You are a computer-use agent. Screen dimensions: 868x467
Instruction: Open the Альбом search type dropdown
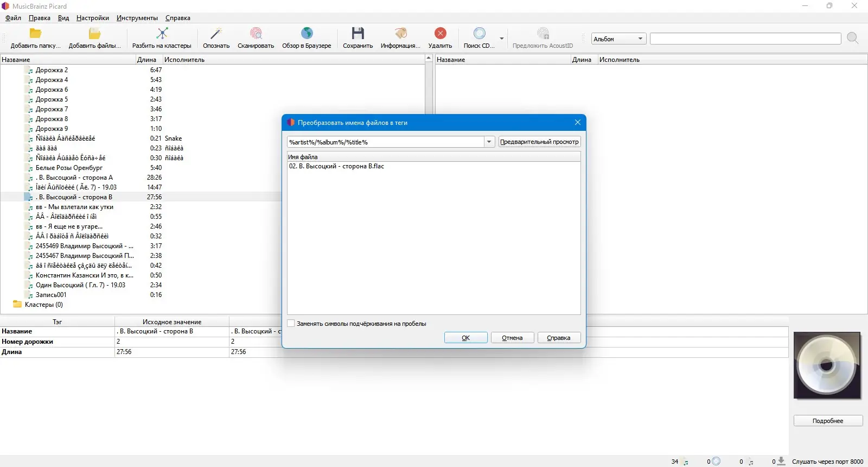pos(618,39)
